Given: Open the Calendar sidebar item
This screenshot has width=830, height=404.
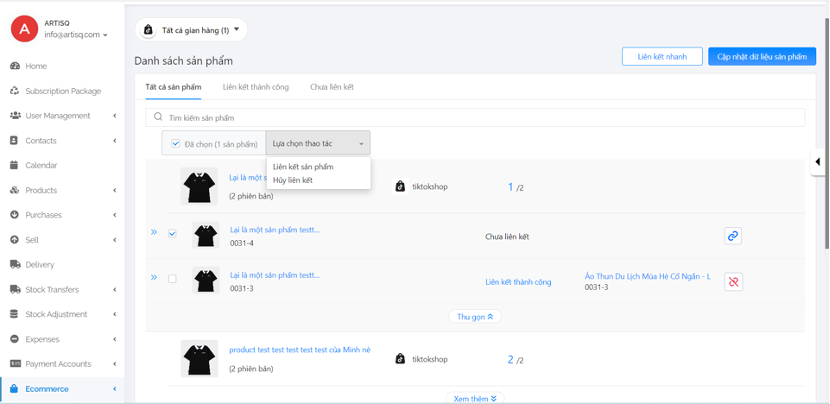Looking at the screenshot, I should [41, 165].
